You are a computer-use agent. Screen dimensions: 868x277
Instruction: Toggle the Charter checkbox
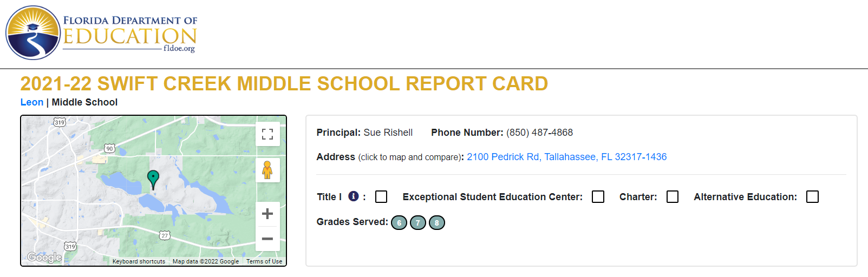pos(673,197)
